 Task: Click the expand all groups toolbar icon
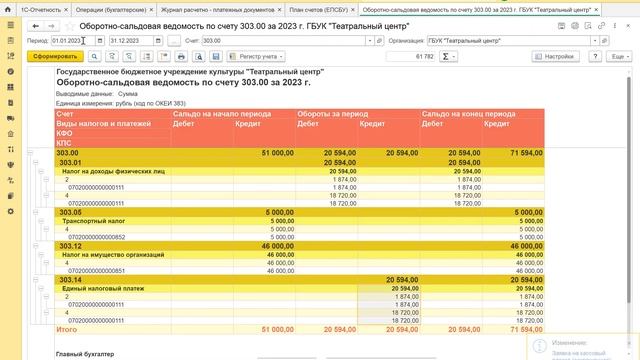(x=129, y=57)
